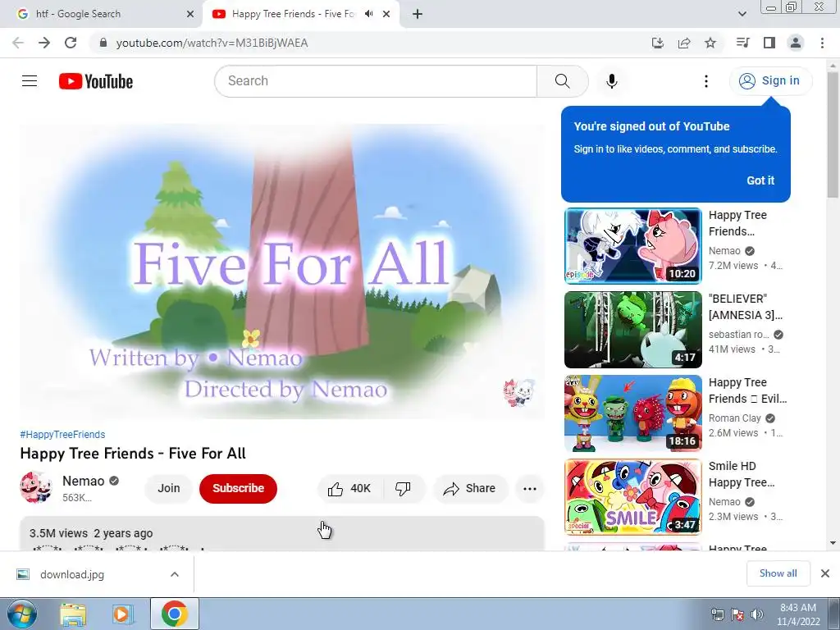840x630 pixels.
Task: Open more actions ellipsis under video
Action: (529, 488)
